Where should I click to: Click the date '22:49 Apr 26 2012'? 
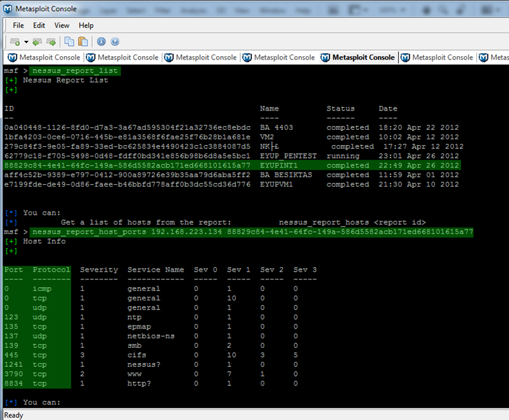tap(419, 165)
